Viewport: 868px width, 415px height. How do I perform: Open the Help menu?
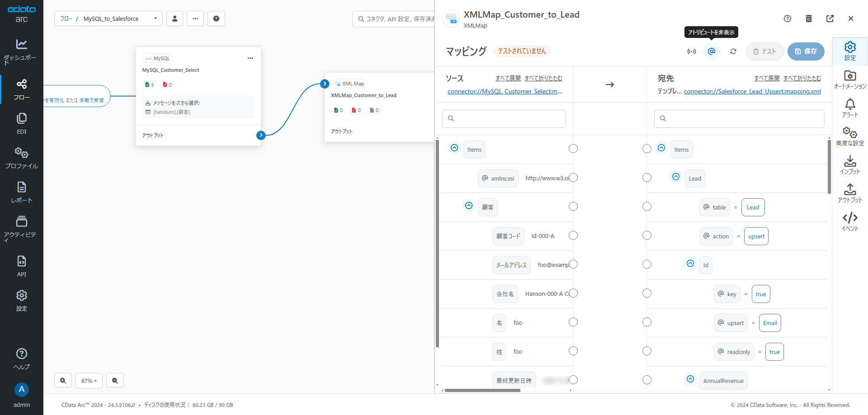pos(21,359)
